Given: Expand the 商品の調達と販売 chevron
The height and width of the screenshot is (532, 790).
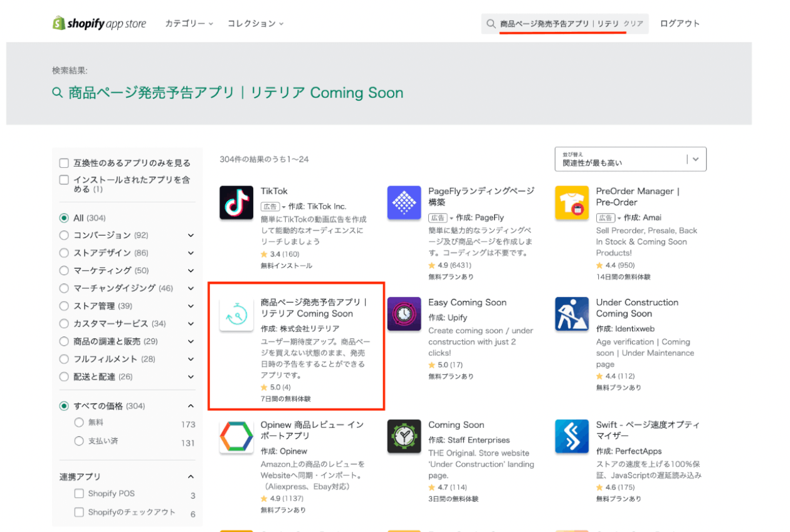Looking at the screenshot, I should (x=191, y=342).
